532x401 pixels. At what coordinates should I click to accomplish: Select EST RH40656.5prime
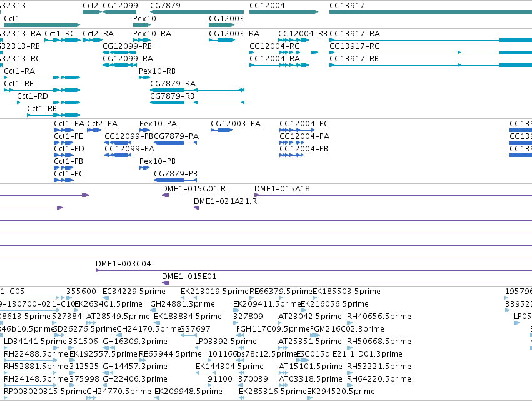click(x=379, y=317)
